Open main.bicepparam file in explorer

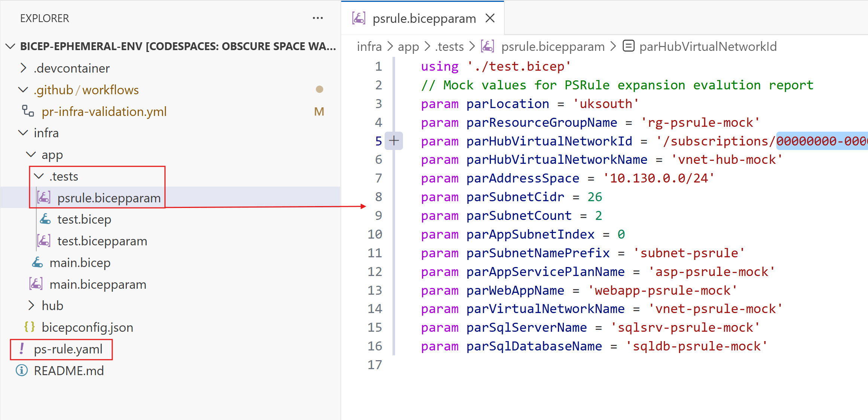click(98, 284)
